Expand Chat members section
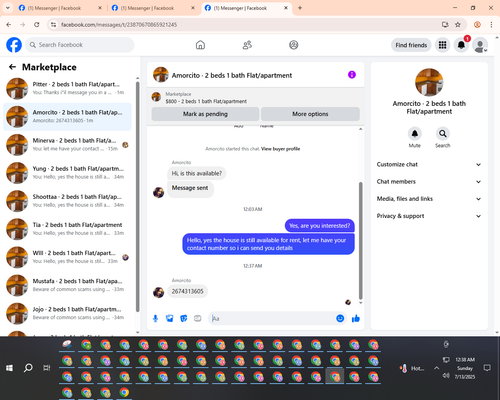Image resolution: width=500 pixels, height=400 pixels. (x=429, y=182)
